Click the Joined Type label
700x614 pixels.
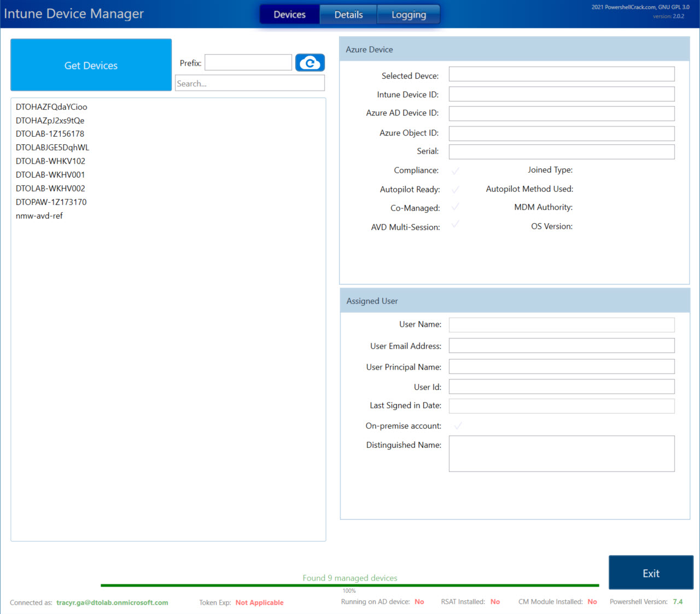coord(550,170)
